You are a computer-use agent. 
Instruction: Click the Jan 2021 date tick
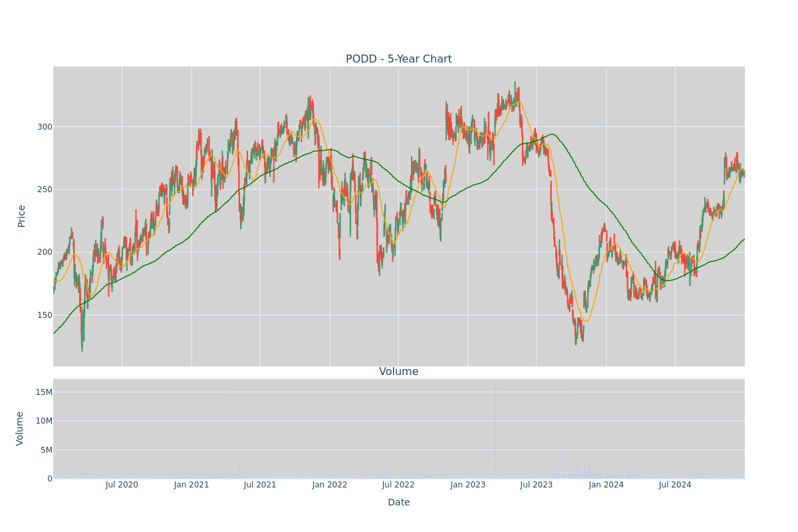click(x=192, y=485)
